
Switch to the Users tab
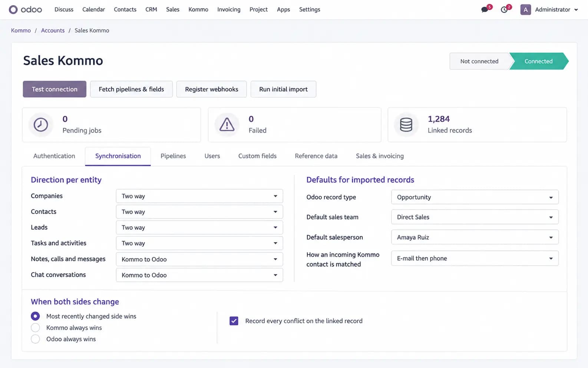coord(212,156)
